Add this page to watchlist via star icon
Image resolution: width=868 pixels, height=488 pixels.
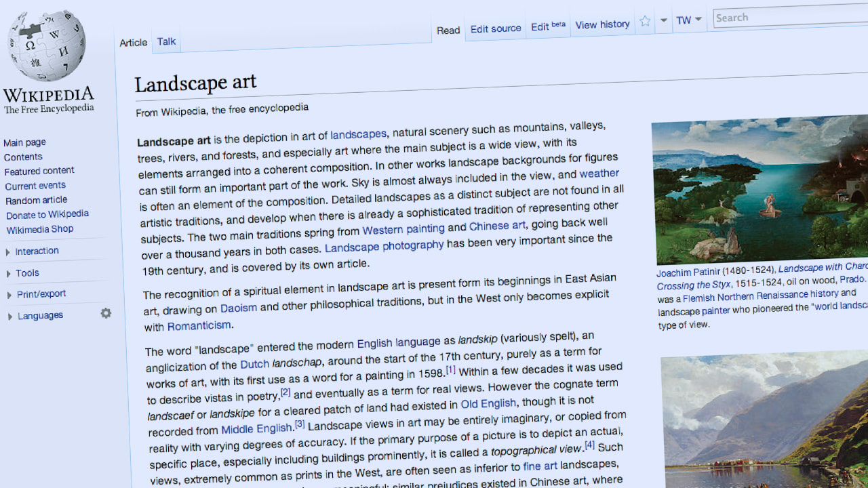point(644,21)
